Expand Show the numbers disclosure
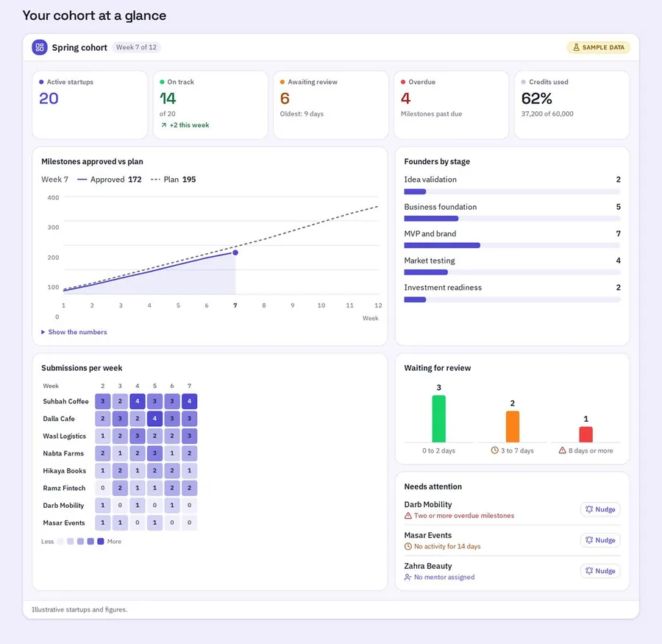Image resolution: width=662 pixels, height=644 pixels. 74,332
